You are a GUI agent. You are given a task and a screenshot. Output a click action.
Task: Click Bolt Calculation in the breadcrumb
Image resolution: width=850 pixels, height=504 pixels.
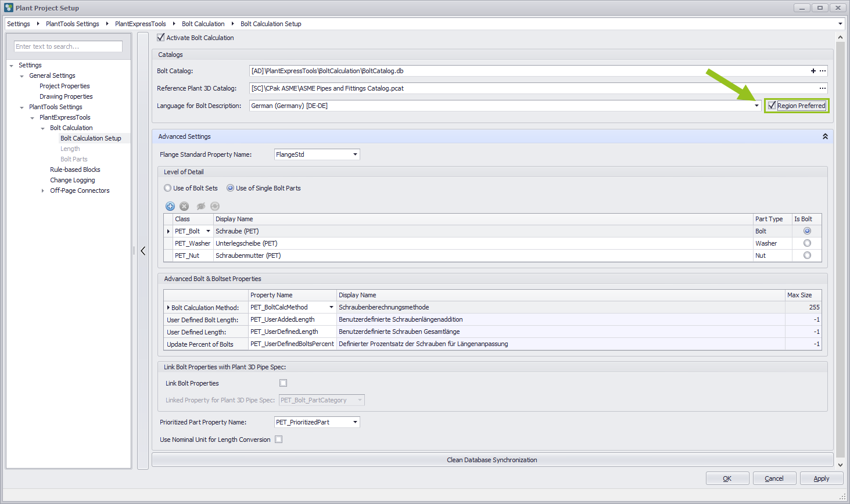203,24
